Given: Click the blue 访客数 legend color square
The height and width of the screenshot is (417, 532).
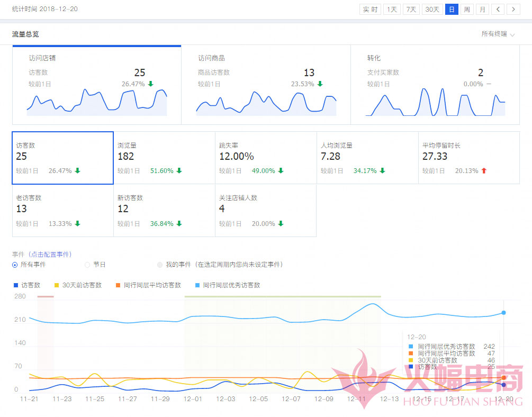Looking at the screenshot, I should tap(16, 285).
